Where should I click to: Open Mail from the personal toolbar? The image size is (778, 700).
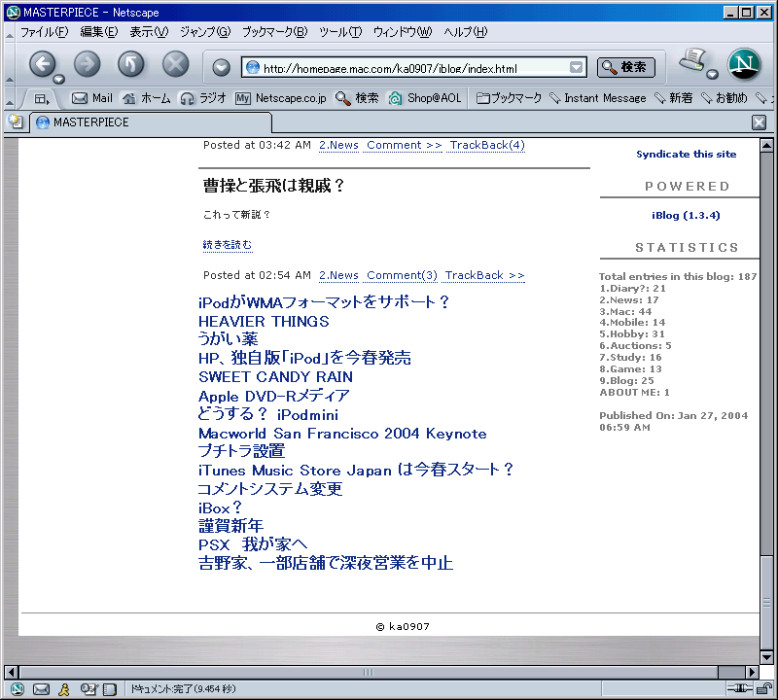92,98
